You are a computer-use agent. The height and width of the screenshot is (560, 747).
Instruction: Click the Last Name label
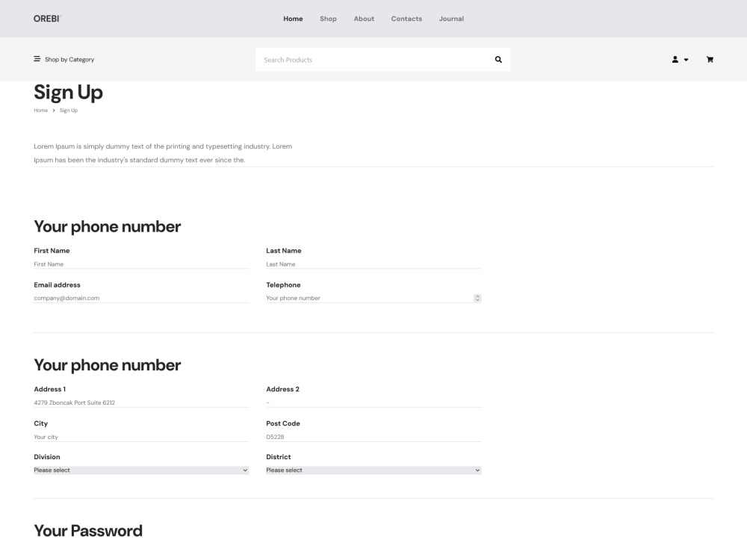[283, 250]
